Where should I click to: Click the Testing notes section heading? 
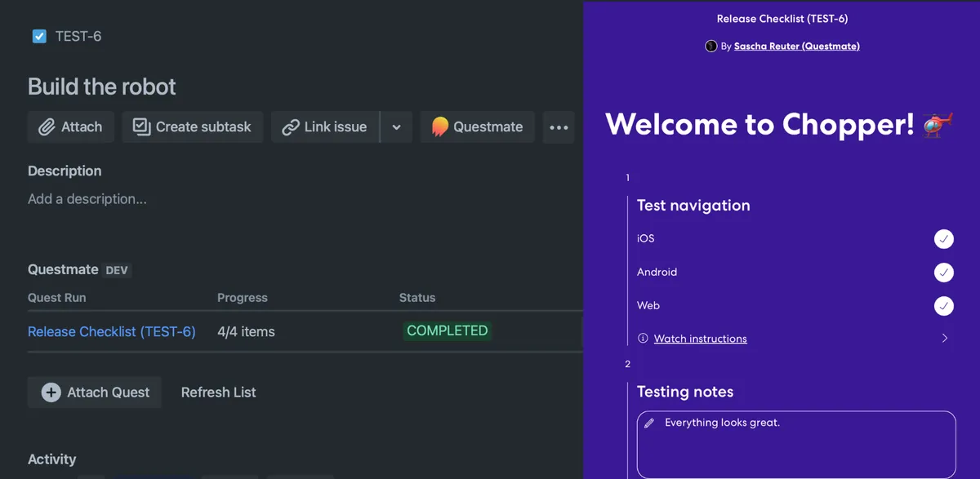point(685,392)
